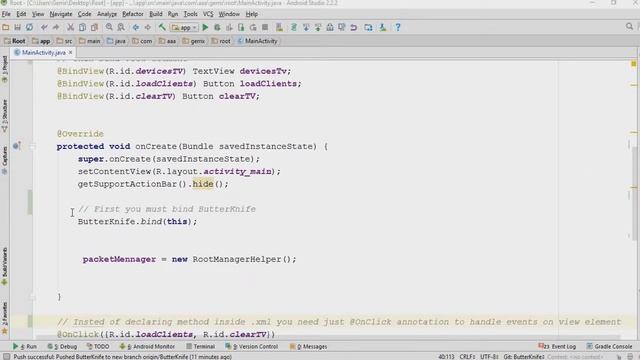Click the Debug app bug icon
This screenshot has width=640, height=360.
point(217,27)
